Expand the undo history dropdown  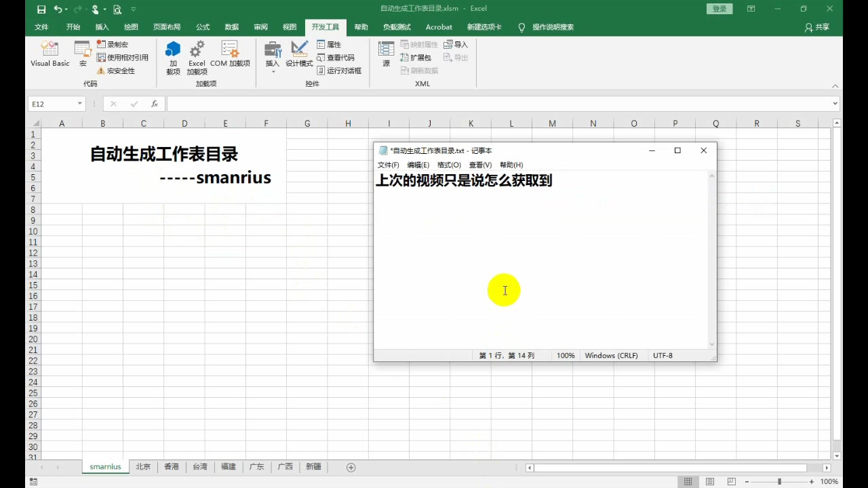point(66,9)
